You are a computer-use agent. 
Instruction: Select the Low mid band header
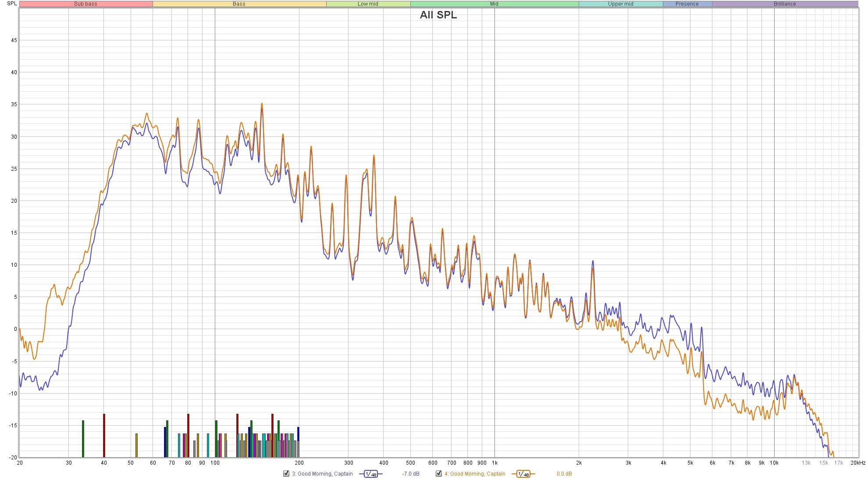click(368, 4)
